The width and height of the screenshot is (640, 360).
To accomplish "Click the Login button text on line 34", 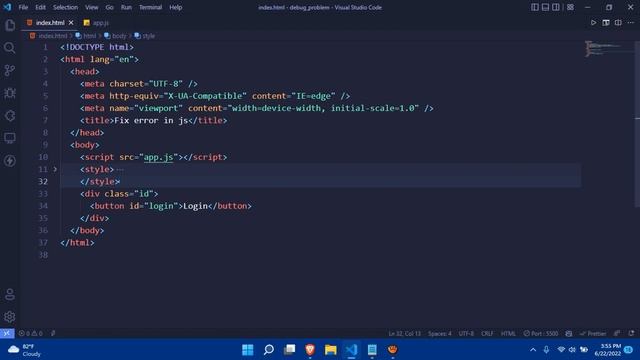I will coord(196,206).
